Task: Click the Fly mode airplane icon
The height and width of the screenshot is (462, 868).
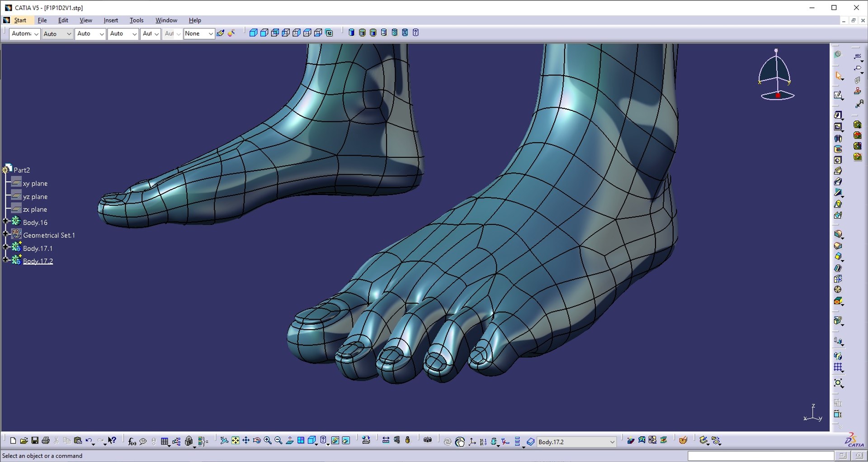Action: pyautogui.click(x=224, y=441)
